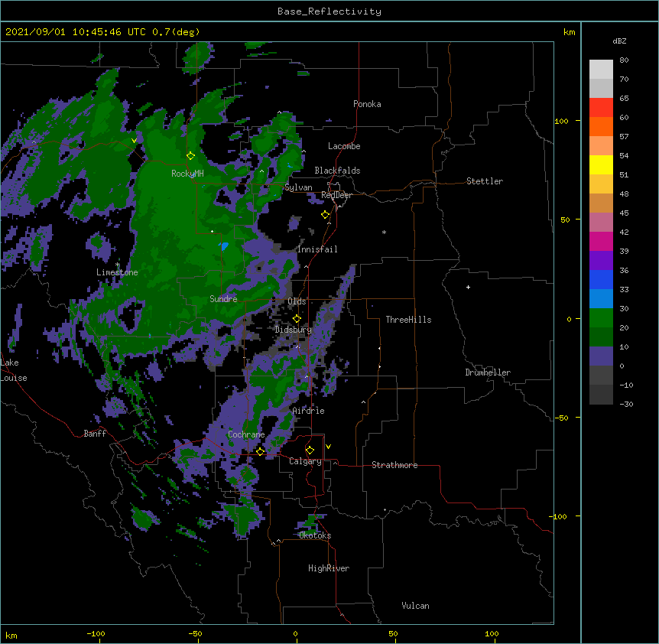
Task: Click the Sylvan label
Action: [x=298, y=187]
